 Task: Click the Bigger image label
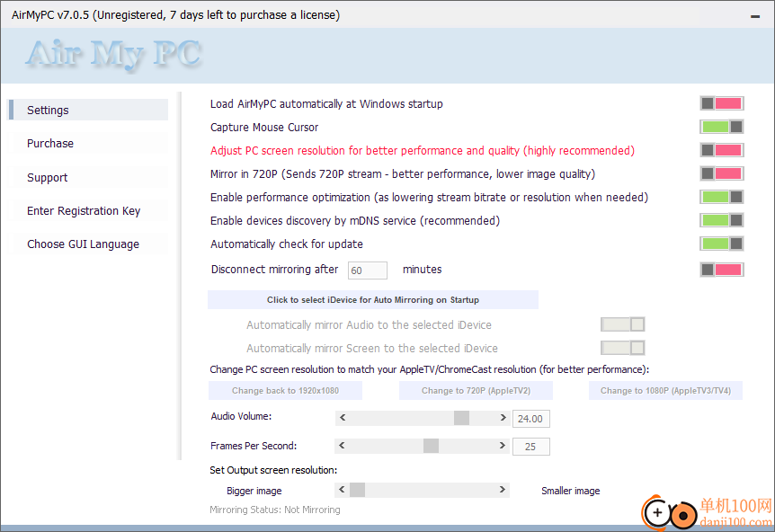[254, 491]
